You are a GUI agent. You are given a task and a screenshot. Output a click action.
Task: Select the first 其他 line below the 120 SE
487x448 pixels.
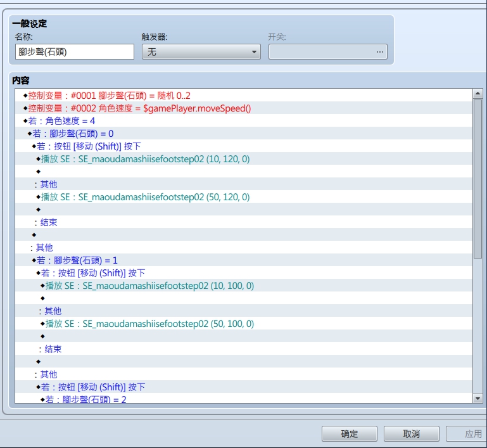[x=244, y=184]
